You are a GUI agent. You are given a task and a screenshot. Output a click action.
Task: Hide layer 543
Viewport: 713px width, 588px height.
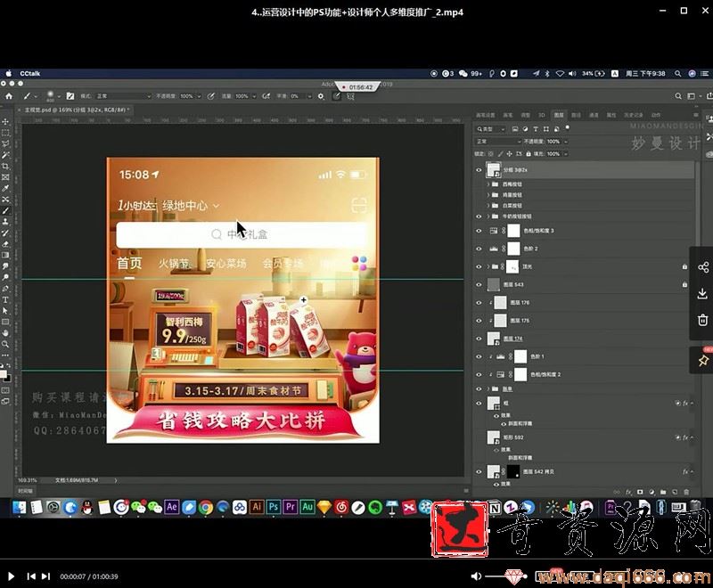tap(479, 285)
